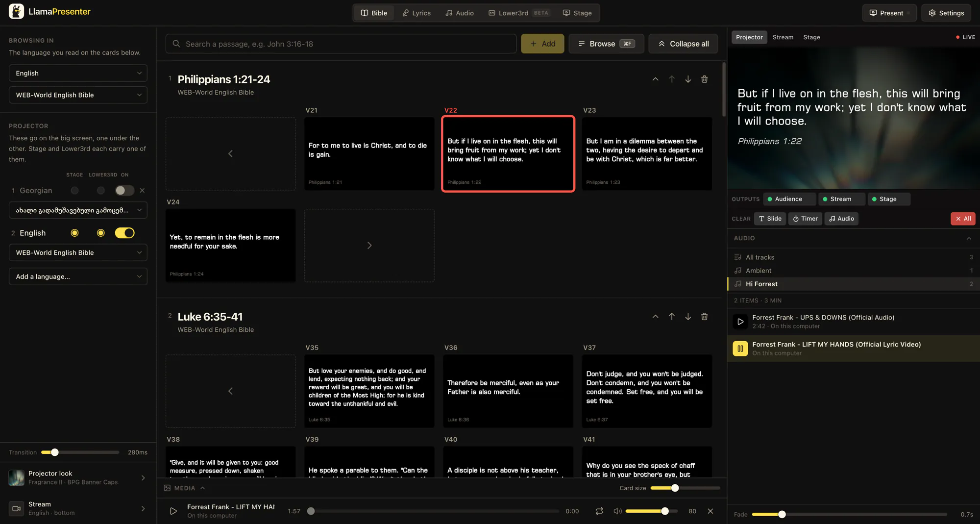Close the media player bar
This screenshot has height=524, width=980.
(x=710, y=511)
